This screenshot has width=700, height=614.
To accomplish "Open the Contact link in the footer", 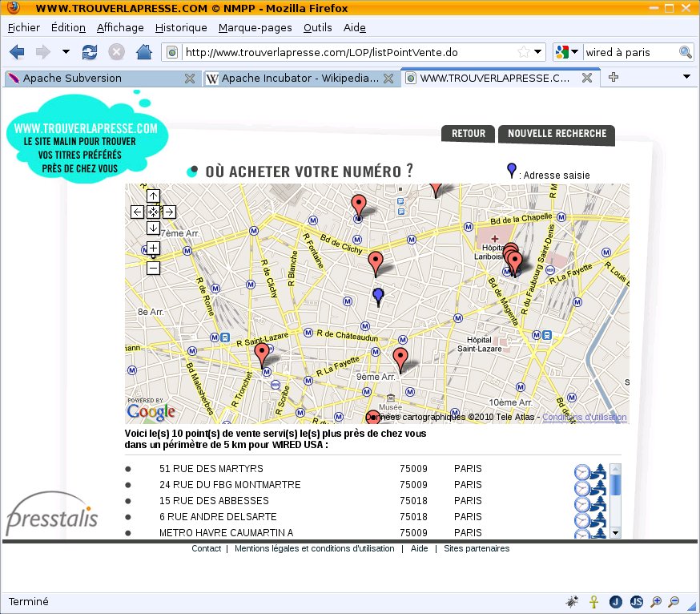I will 207,549.
